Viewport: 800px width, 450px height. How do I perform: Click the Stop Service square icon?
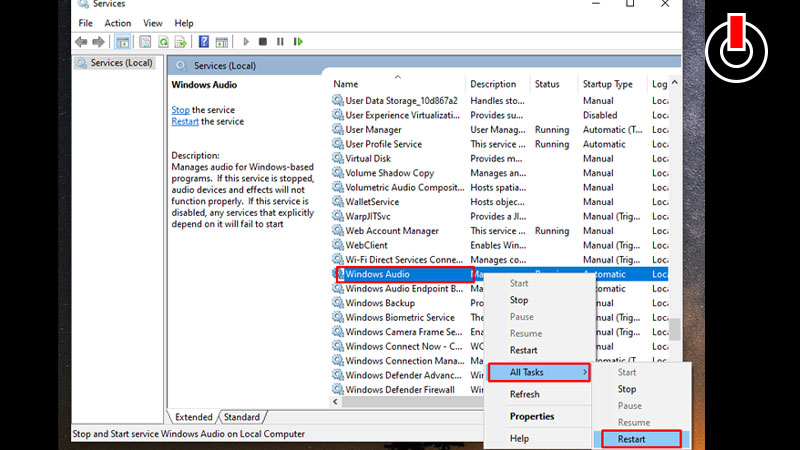tap(263, 42)
